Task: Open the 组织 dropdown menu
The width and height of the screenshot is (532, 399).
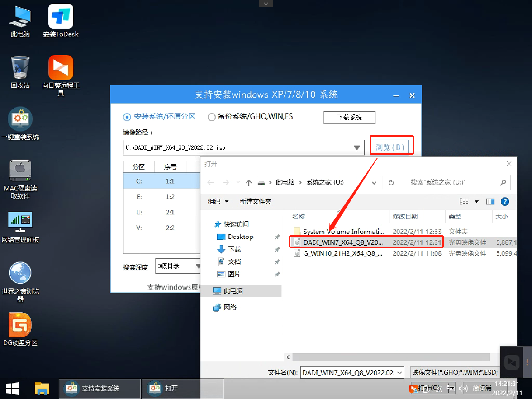Action: pos(217,201)
